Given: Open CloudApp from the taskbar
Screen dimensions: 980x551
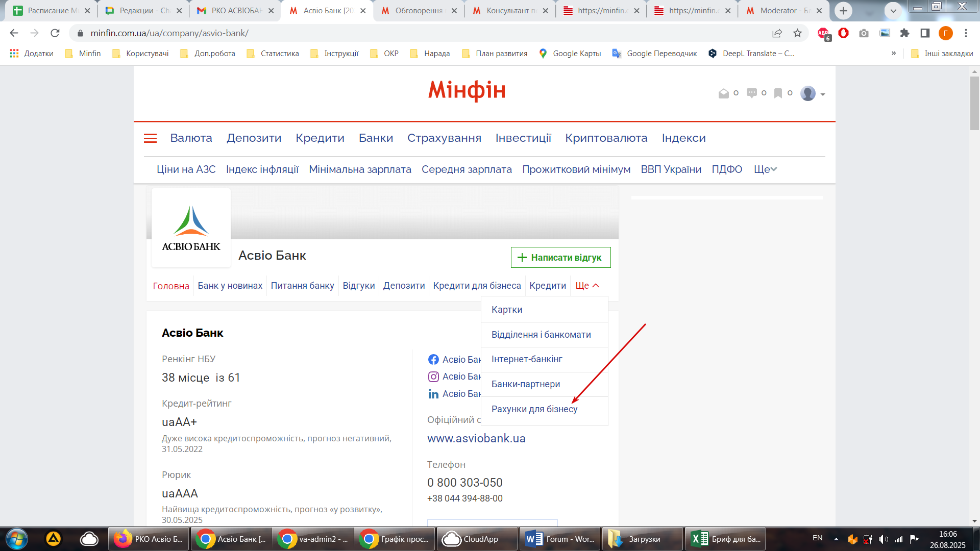Looking at the screenshot, I should tap(477, 539).
